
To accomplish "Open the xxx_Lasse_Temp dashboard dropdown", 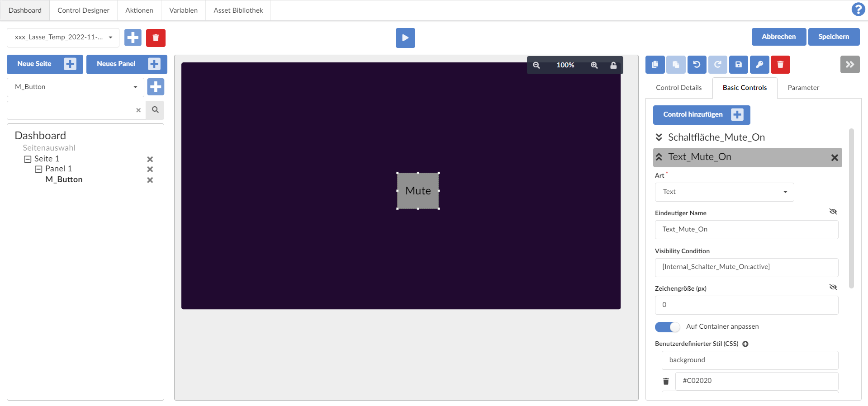I will 63,38.
